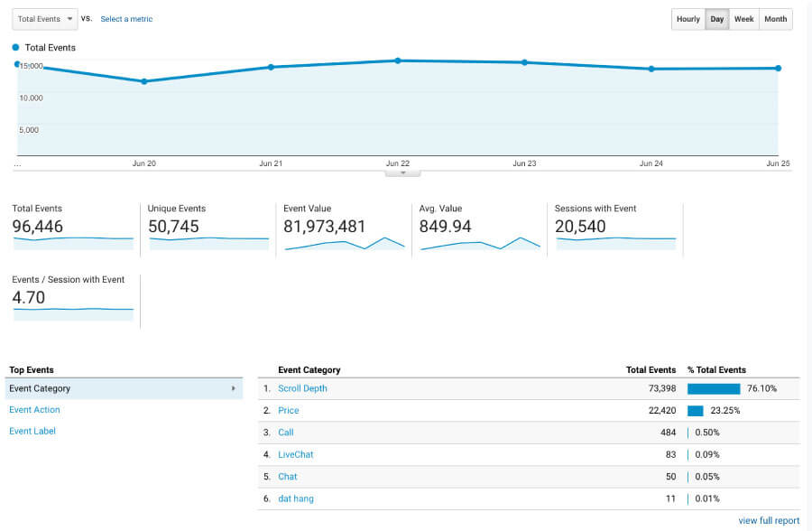Click the 81,973,481 Event Value number
812x531 pixels.
pyautogui.click(x=324, y=226)
